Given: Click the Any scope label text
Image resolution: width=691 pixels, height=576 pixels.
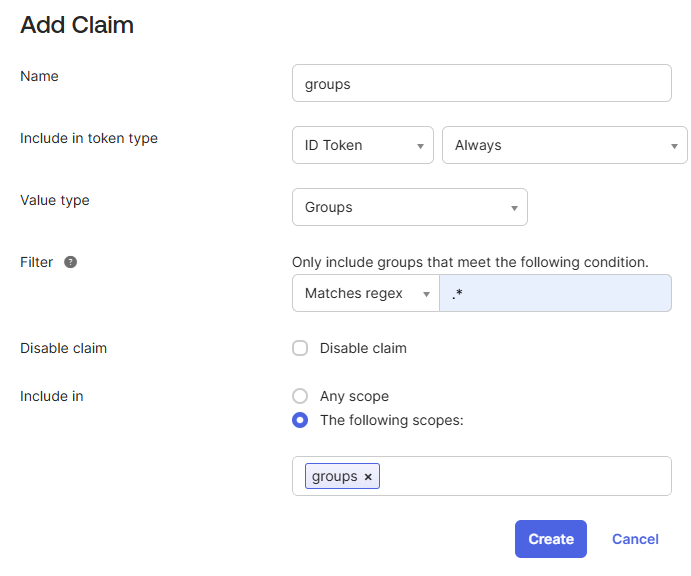Looking at the screenshot, I should [x=354, y=396].
